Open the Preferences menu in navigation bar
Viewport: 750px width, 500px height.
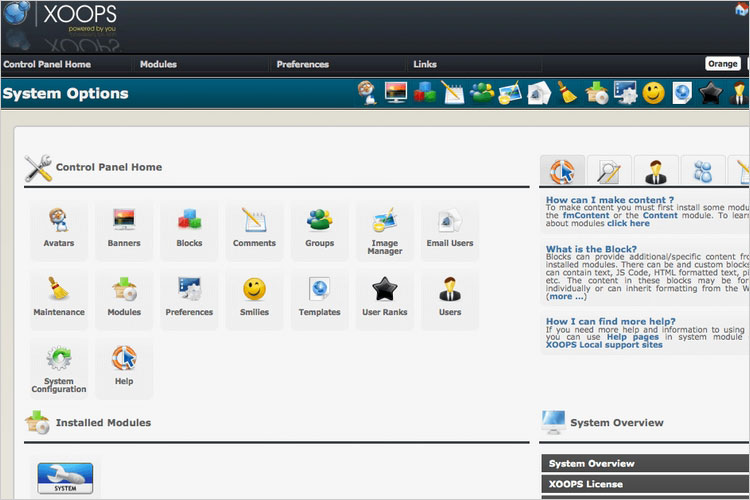click(x=302, y=64)
